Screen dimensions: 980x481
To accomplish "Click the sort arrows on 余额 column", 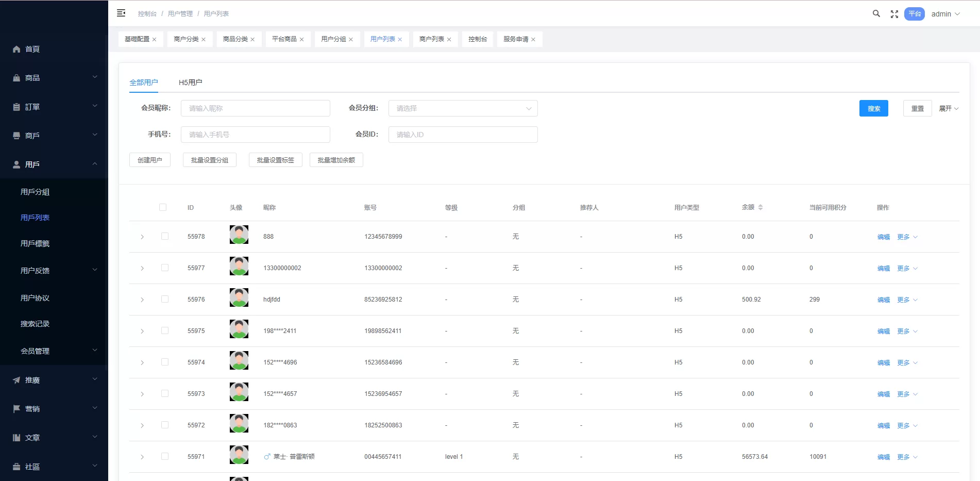I will pyautogui.click(x=761, y=207).
